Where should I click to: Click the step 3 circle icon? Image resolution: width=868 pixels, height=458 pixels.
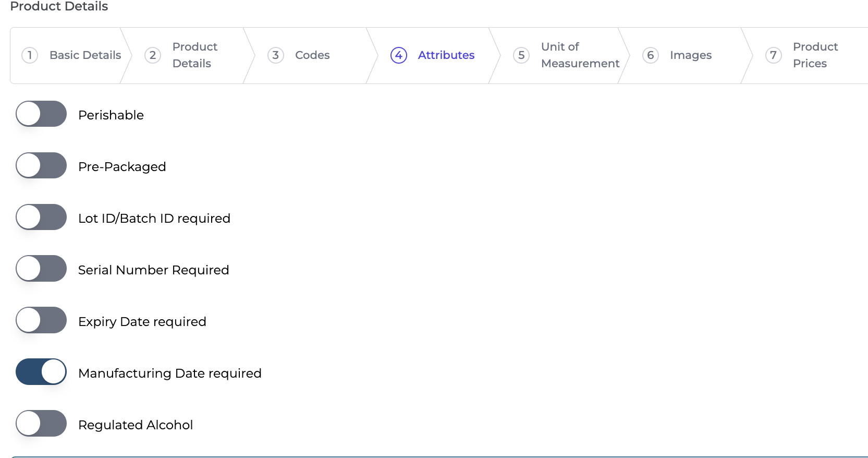pos(276,55)
